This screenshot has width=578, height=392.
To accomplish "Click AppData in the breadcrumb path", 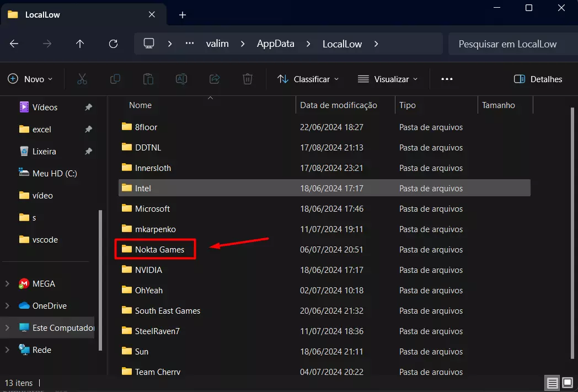I will pyautogui.click(x=275, y=44).
